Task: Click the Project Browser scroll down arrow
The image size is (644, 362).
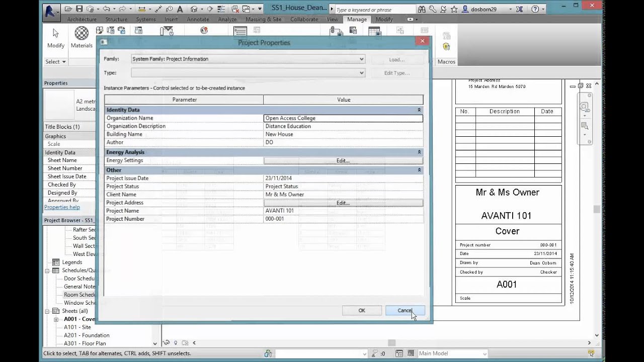Action: coord(155,344)
